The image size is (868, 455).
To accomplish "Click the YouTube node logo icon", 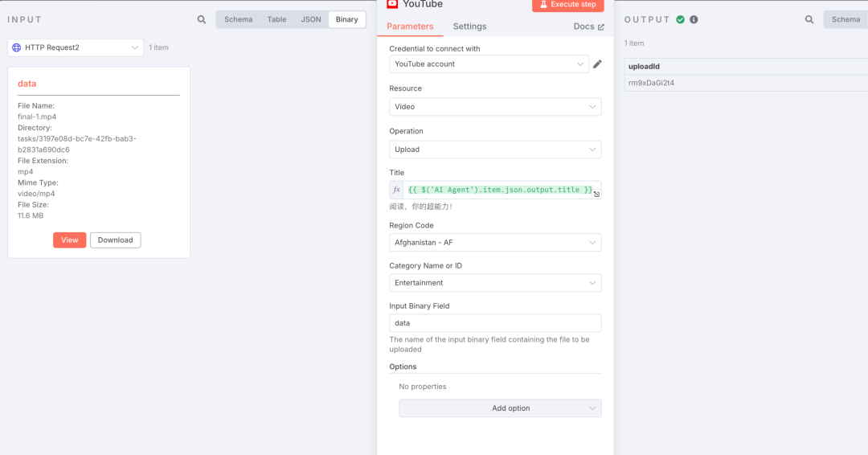I will point(392,4).
